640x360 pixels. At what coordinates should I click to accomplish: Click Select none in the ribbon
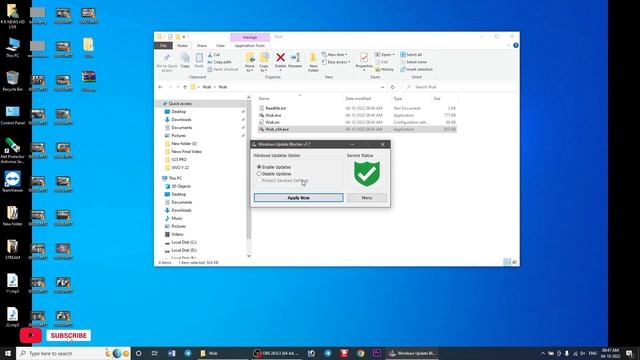(413, 62)
